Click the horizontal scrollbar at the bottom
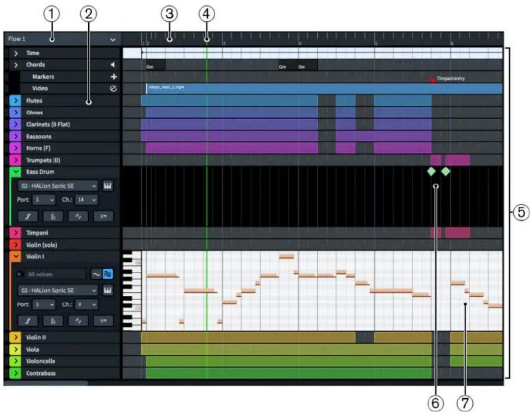This screenshot has height=413, width=532. pyautogui.click(x=47, y=383)
